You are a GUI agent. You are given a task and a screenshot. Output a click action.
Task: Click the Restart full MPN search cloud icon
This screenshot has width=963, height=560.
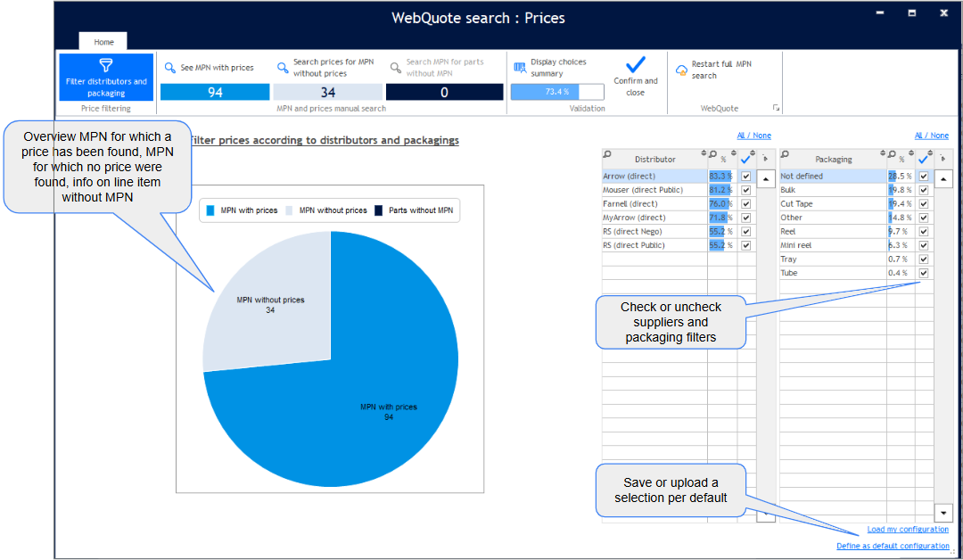click(x=681, y=70)
